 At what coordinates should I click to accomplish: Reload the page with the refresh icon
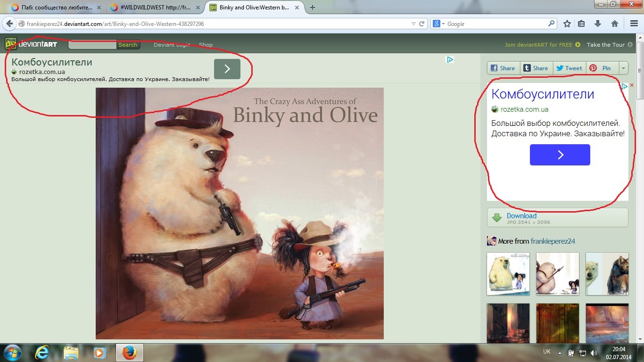(422, 24)
